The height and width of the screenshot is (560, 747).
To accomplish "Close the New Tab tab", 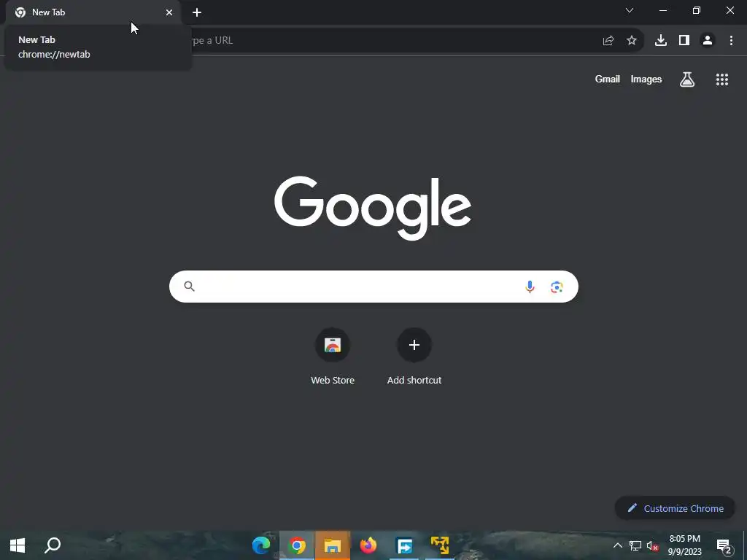I will [169, 12].
